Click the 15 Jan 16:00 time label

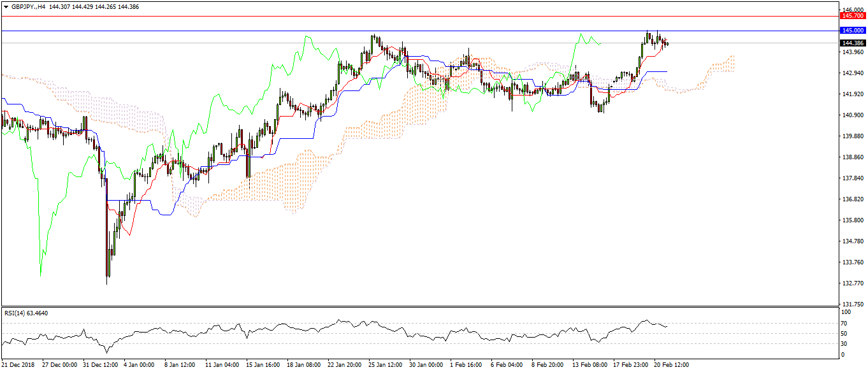(264, 365)
